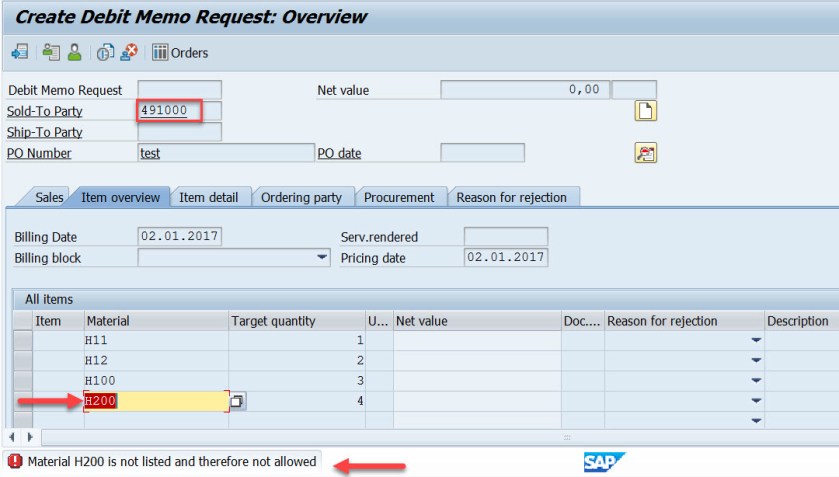
Task: Open search help next to material H200
Action: [x=238, y=401]
